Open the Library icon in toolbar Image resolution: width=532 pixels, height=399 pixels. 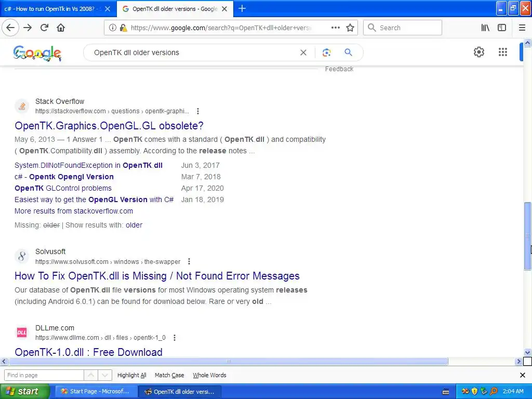coord(485,28)
